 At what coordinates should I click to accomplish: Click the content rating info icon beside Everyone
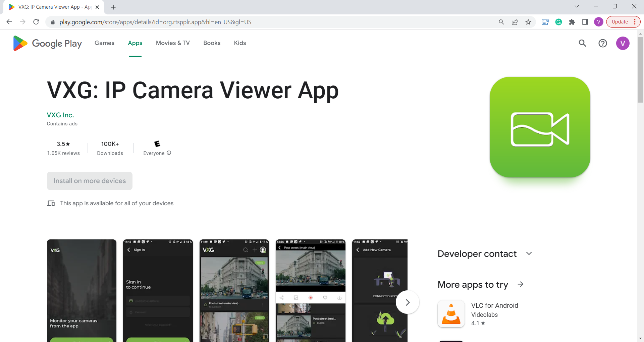point(169,153)
